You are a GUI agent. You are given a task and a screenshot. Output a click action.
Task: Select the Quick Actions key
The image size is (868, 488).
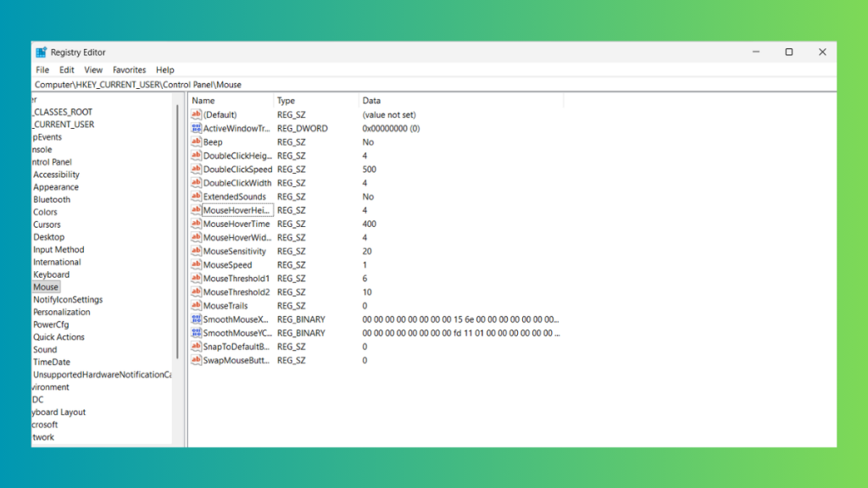pyautogui.click(x=58, y=337)
